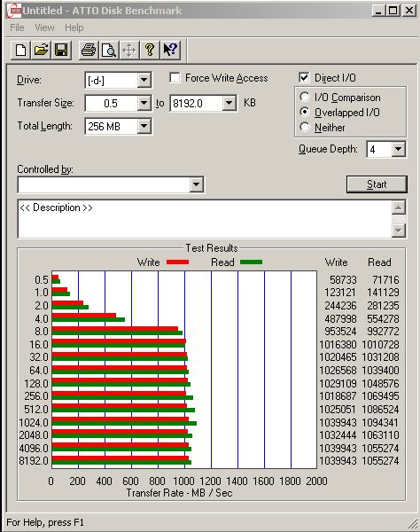
Task: Click the green Read legend swatch
Action: [251, 262]
